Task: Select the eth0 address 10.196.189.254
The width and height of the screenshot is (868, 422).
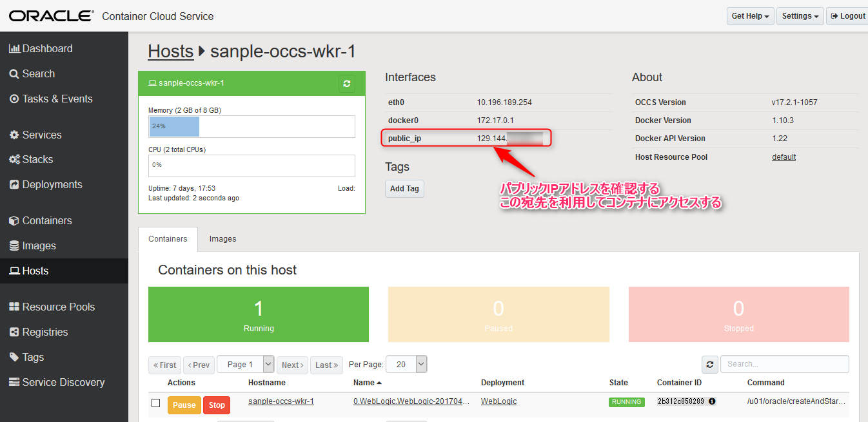Action: tap(504, 102)
